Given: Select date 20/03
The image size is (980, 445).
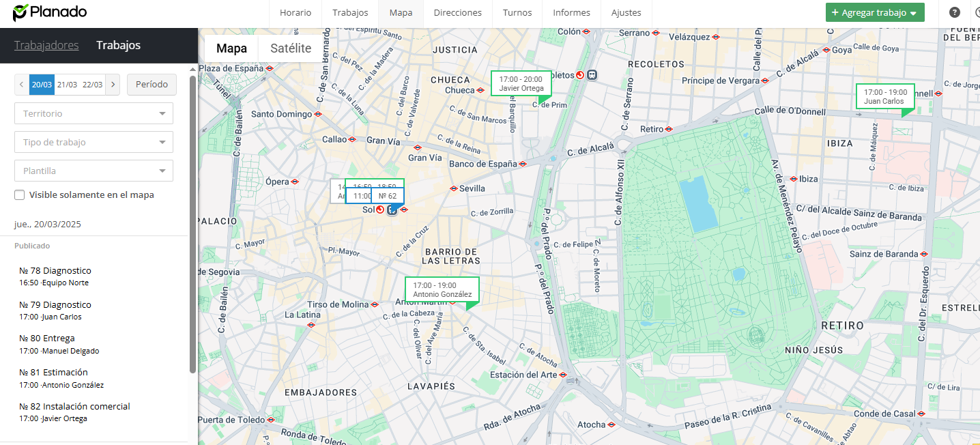Looking at the screenshot, I should tap(42, 85).
